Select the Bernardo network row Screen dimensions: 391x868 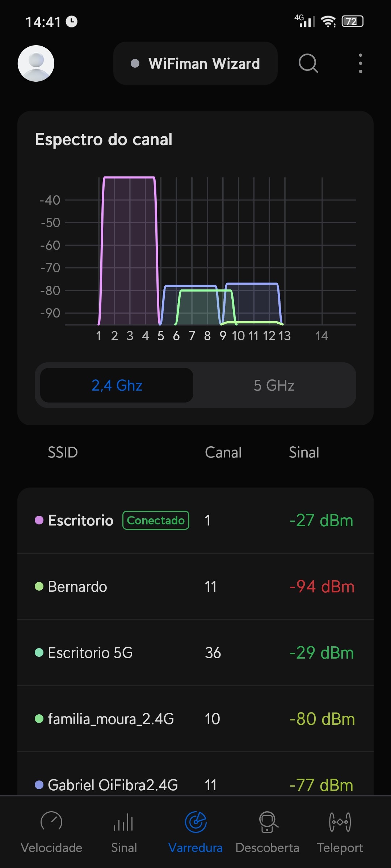click(x=195, y=587)
